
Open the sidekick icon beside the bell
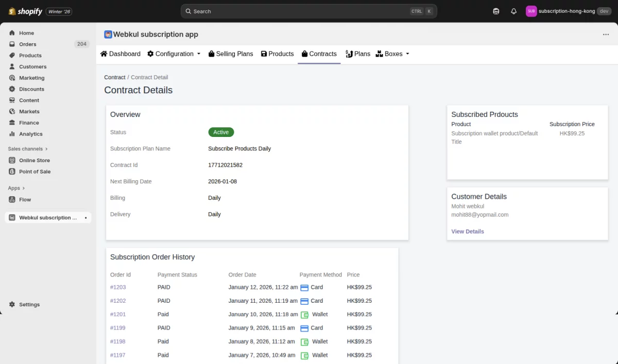click(x=496, y=11)
